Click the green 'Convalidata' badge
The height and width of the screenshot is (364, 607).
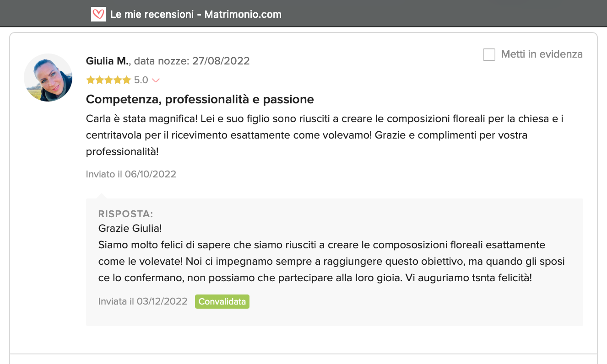click(222, 302)
